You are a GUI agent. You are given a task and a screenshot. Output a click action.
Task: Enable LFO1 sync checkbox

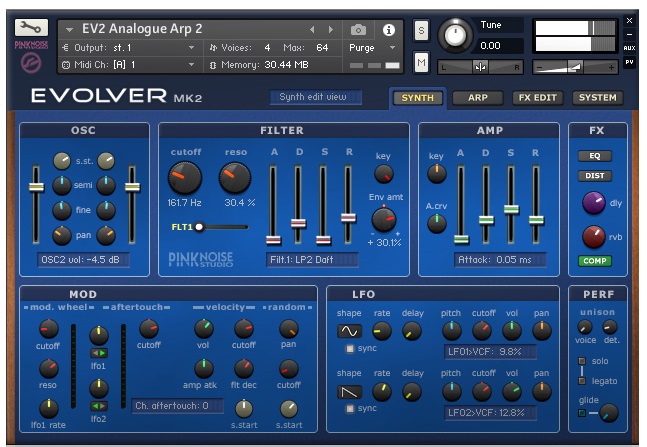(x=350, y=349)
